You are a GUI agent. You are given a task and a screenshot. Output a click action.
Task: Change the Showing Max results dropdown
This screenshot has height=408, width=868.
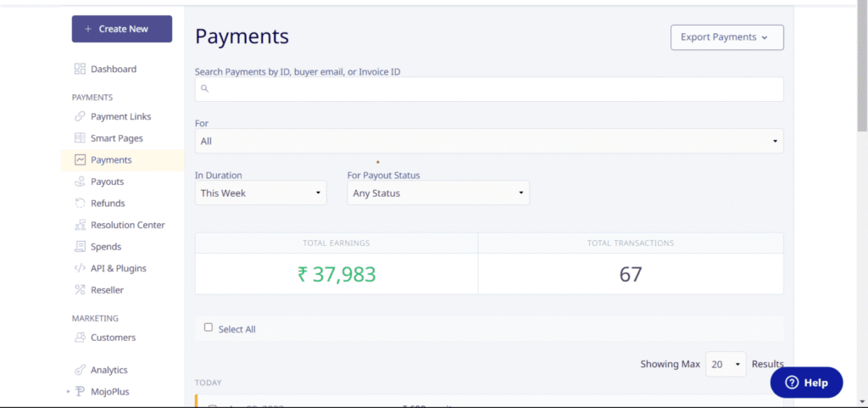[726, 364]
